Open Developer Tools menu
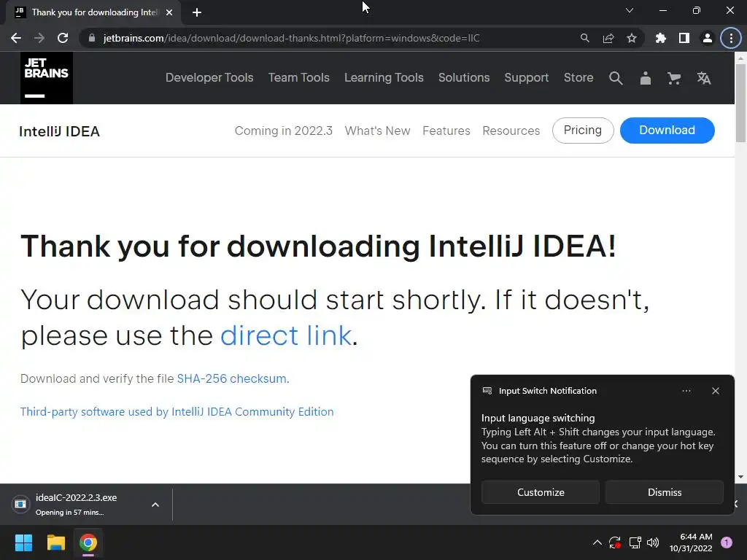Viewport: 747px width, 560px height. (209, 77)
